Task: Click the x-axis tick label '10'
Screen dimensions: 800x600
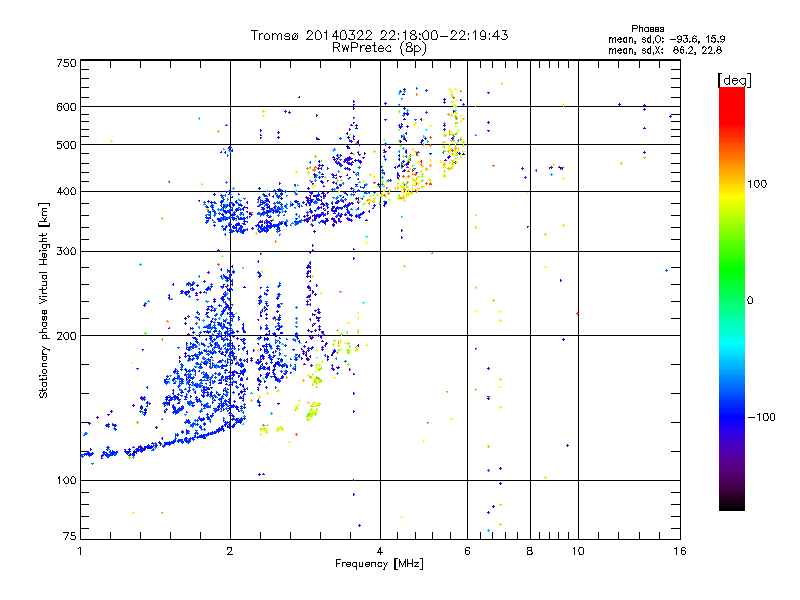Action: click(x=578, y=551)
